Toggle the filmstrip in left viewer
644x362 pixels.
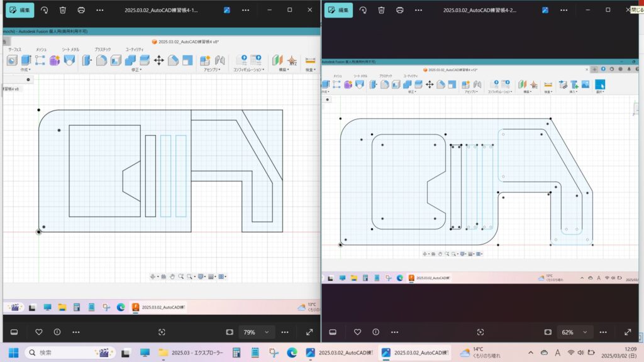click(x=14, y=332)
